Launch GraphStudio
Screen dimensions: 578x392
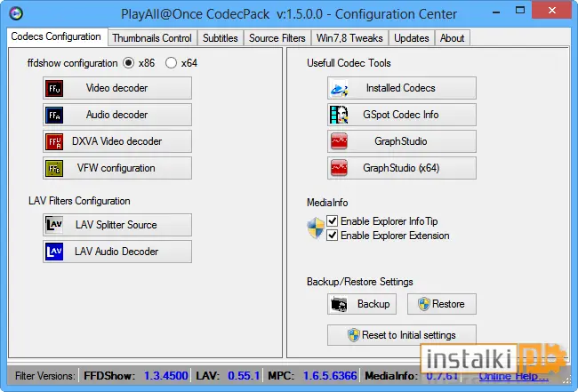click(x=402, y=141)
